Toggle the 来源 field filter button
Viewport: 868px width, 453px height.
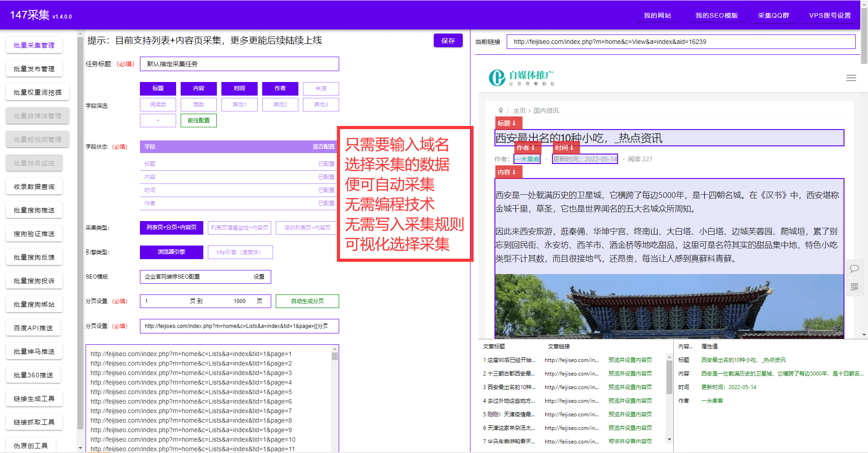click(321, 89)
